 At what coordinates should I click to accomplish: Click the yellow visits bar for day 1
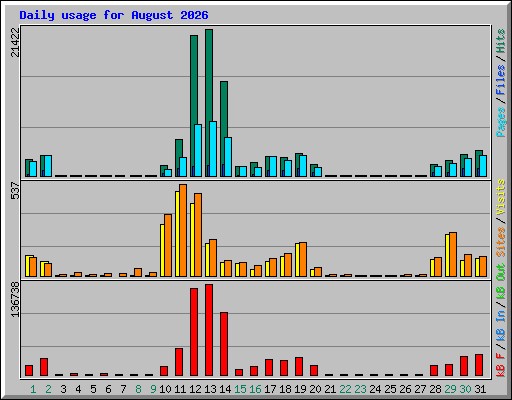[27, 266]
